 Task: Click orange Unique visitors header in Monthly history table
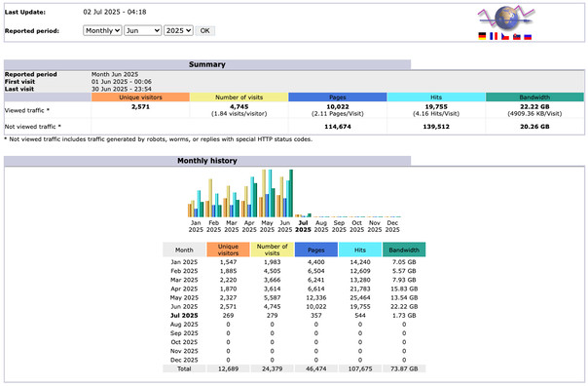point(228,250)
